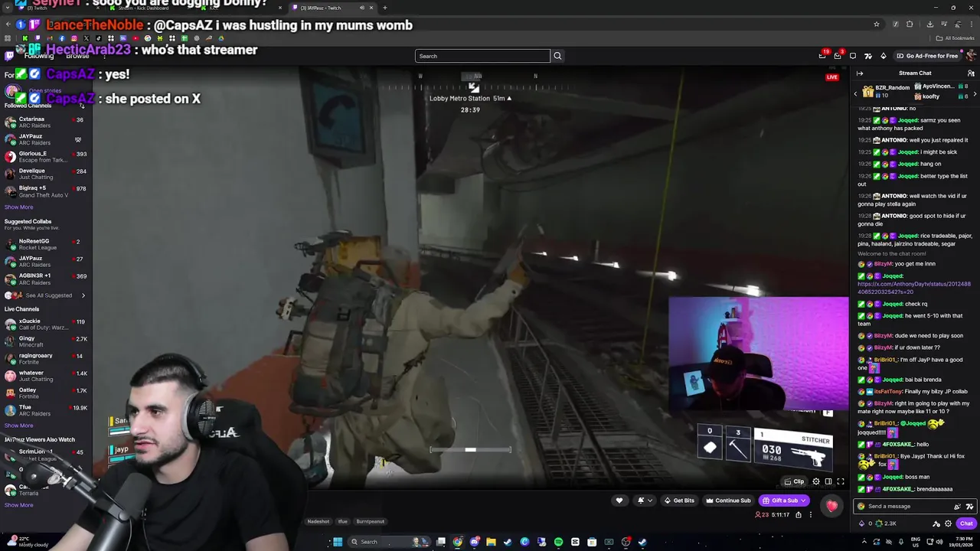
Task: Click Show More under Live Channels
Action: 18,425
